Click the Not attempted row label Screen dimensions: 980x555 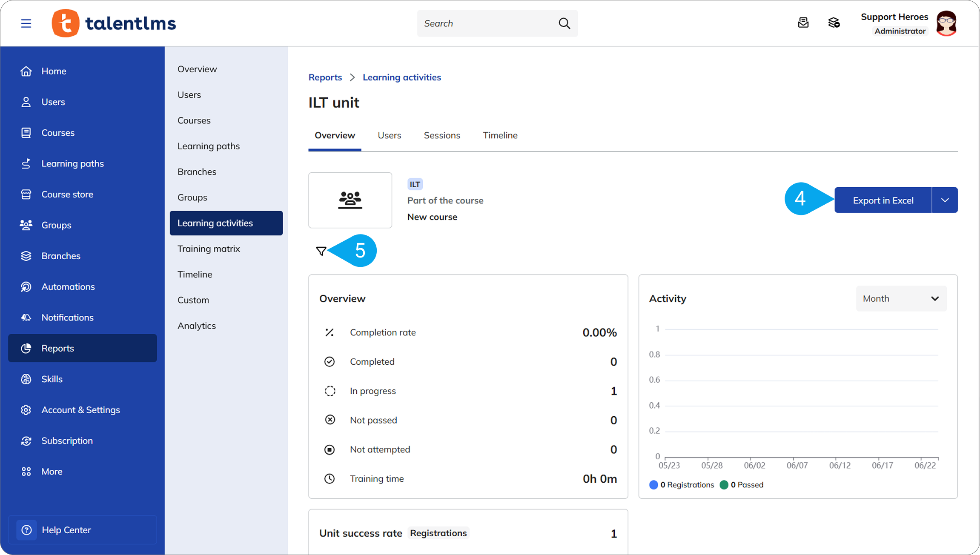380,449
